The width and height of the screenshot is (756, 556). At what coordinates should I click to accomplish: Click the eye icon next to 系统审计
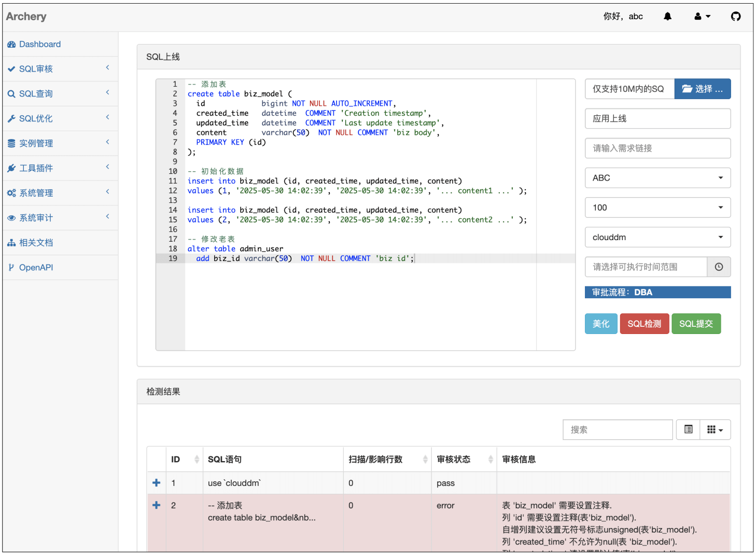click(11, 218)
